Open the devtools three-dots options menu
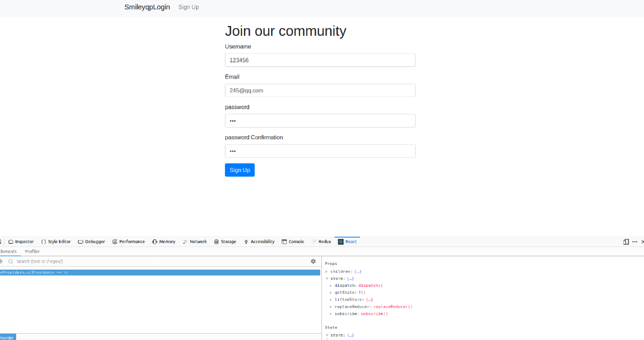Screen dimensions: 644x340 tap(635, 241)
